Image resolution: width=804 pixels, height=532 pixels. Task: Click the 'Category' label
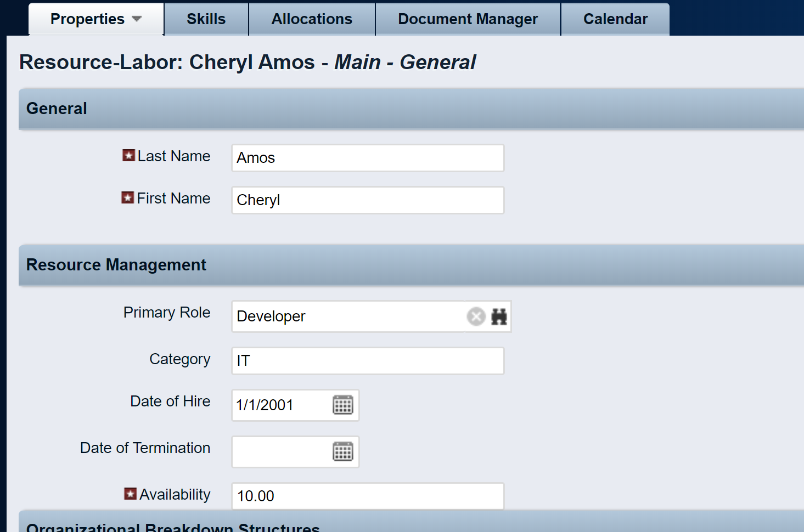pos(180,359)
